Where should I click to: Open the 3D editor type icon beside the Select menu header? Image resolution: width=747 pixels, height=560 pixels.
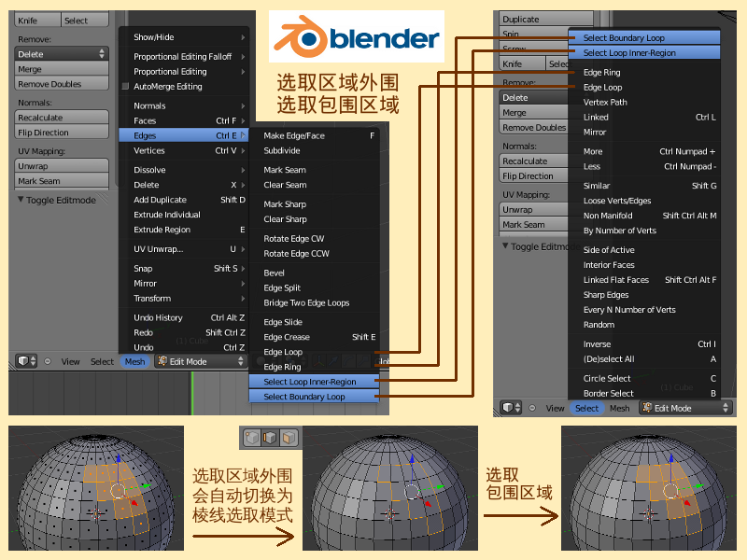[x=511, y=408]
